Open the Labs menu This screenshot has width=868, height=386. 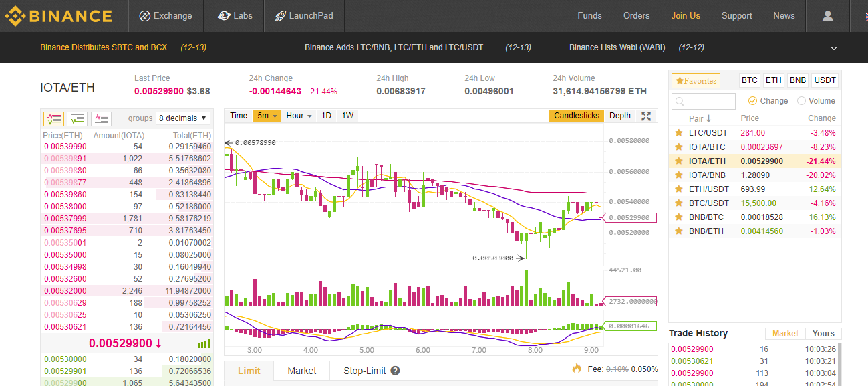coord(235,16)
